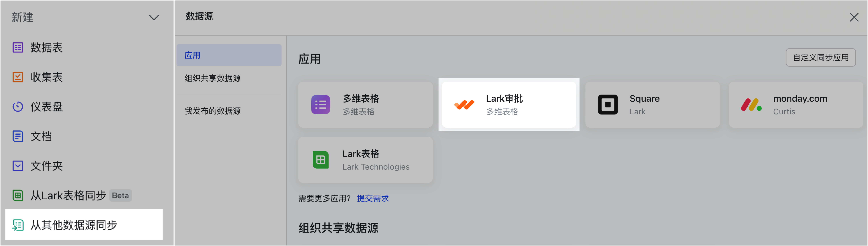Select the Lark表格 app card

pyautogui.click(x=365, y=160)
